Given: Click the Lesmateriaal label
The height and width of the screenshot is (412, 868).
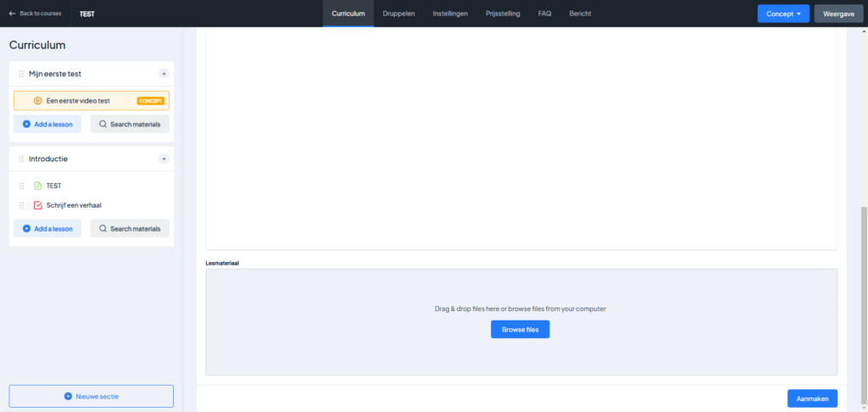Looking at the screenshot, I should 222,263.
